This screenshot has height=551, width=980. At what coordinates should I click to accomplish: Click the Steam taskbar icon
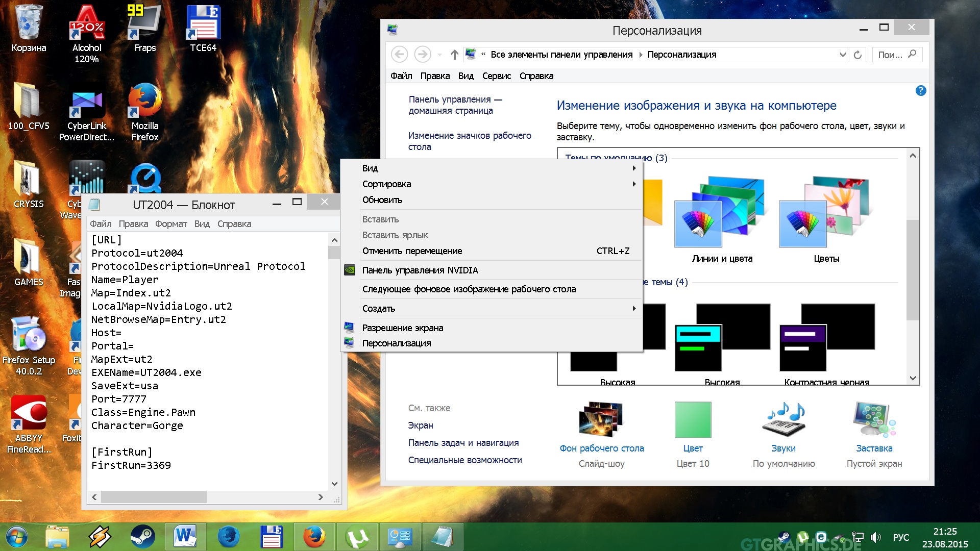(143, 537)
